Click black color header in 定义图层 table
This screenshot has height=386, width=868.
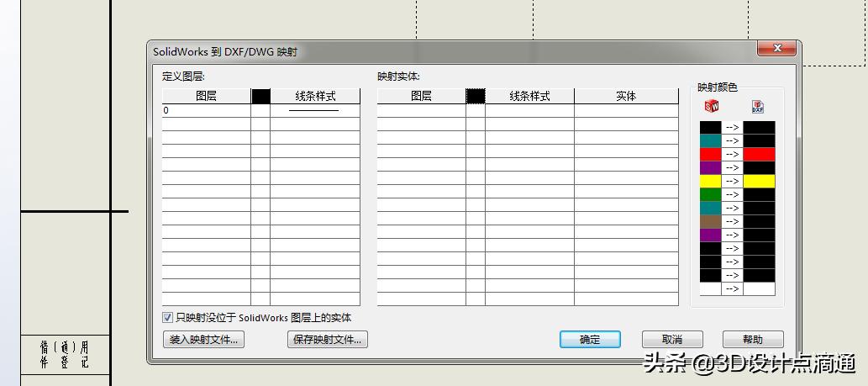point(260,97)
